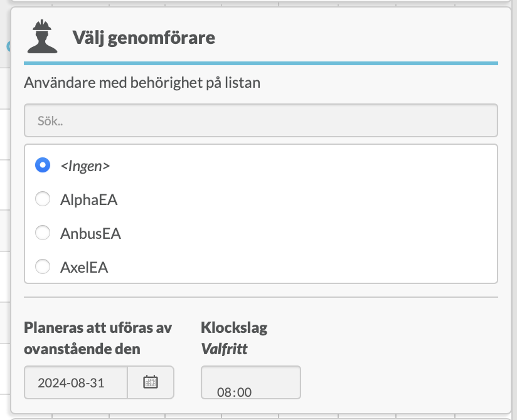Screen dimensions: 517x420
Task: Click in the Sök.. search field
Action: coord(260,120)
